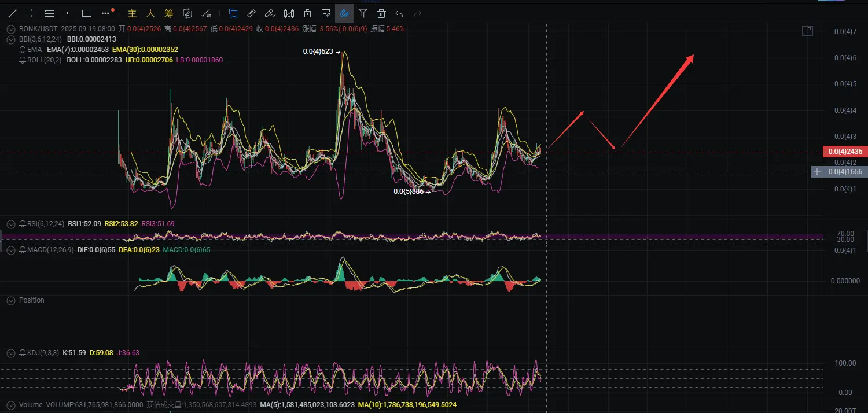Toggle the 主 indicator button
The image size is (868, 413).
(x=133, y=13)
